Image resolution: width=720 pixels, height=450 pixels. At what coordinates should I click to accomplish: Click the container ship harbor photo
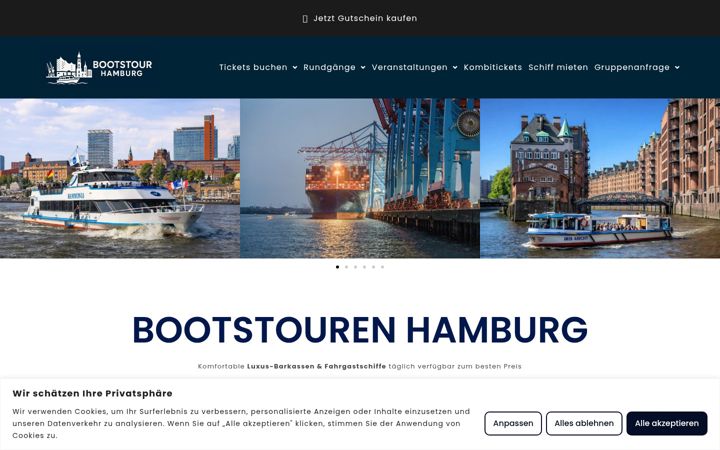click(360, 178)
